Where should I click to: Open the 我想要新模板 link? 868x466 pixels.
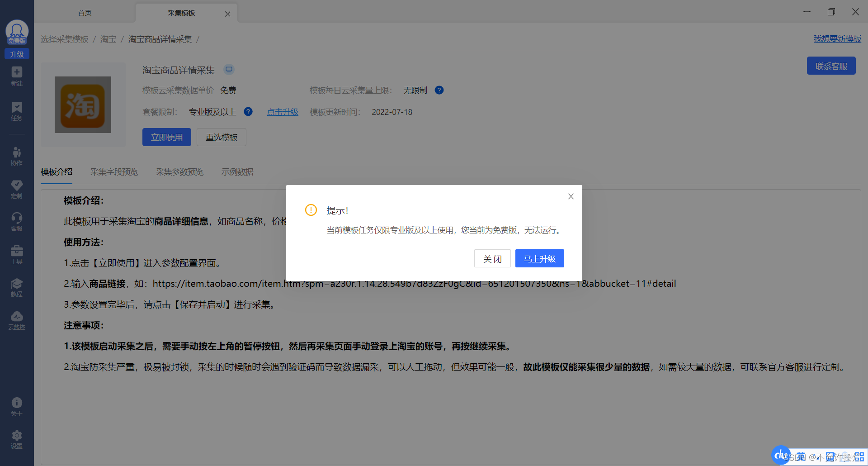pos(837,39)
